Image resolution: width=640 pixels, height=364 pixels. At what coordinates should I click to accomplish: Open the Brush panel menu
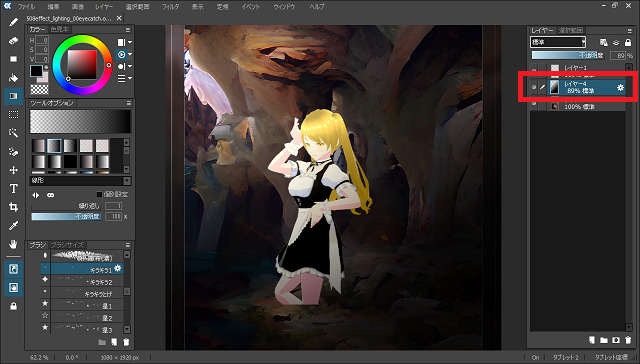point(128,245)
